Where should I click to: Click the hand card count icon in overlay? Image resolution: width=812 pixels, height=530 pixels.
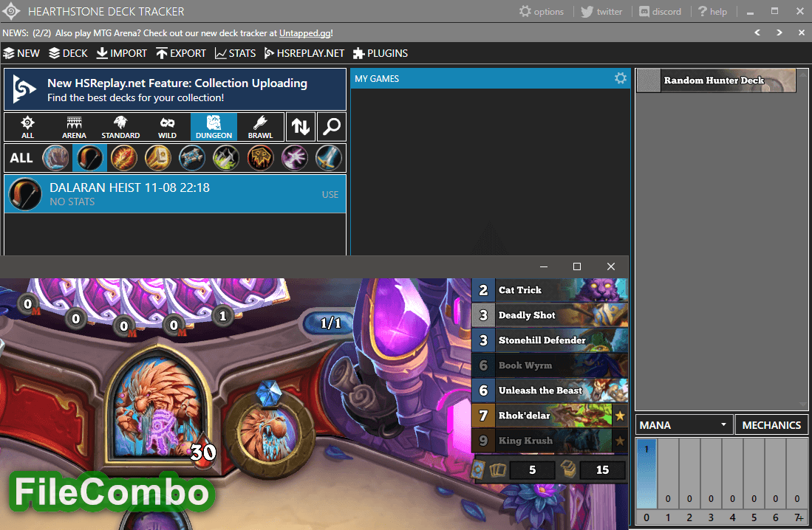[498, 470]
